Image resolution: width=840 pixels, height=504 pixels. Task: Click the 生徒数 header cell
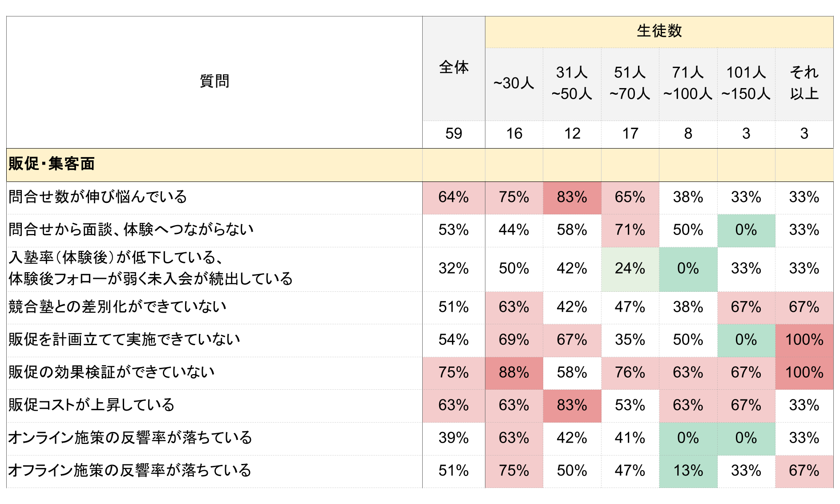[659, 31]
